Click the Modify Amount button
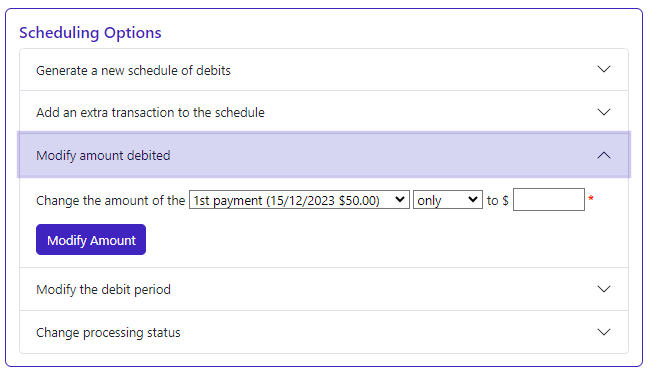 click(x=91, y=240)
